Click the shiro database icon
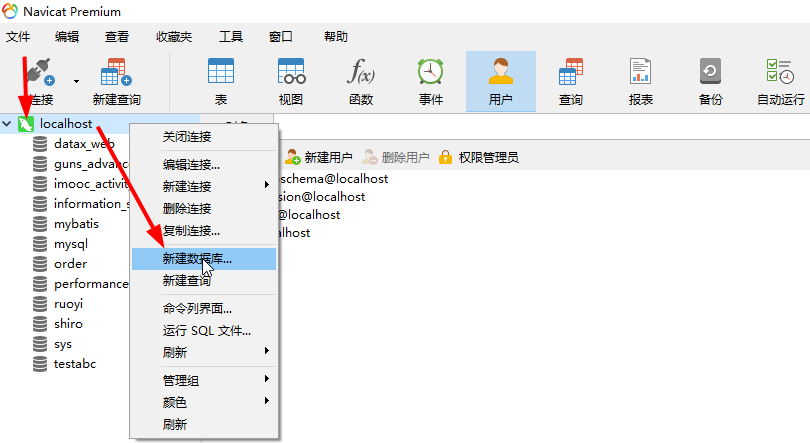The width and height of the screenshot is (810, 443). 40,324
